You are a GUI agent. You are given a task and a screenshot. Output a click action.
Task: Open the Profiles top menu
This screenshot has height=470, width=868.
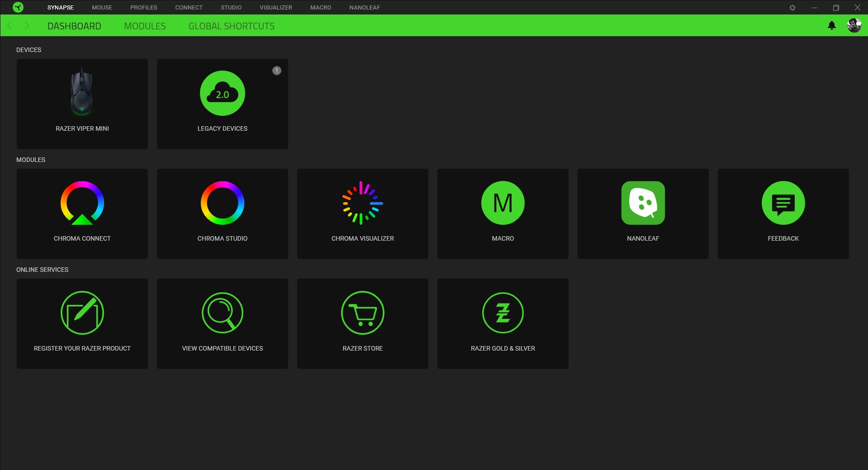(x=144, y=8)
